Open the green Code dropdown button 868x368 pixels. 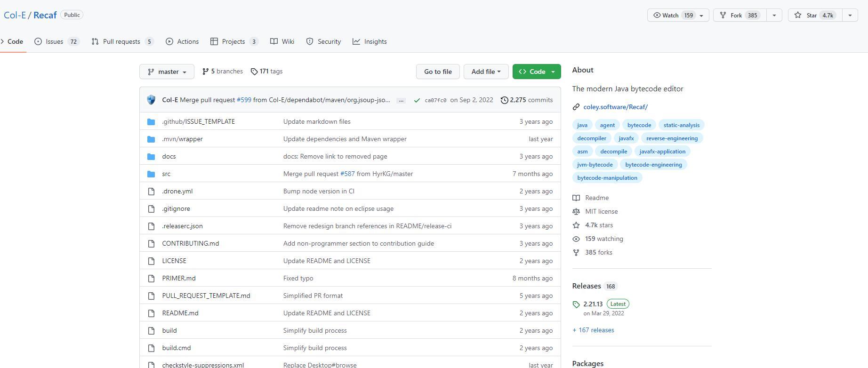[x=537, y=72]
